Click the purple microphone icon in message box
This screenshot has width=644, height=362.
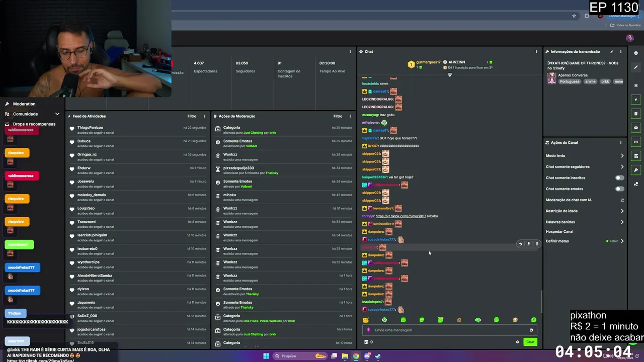[x=369, y=330]
